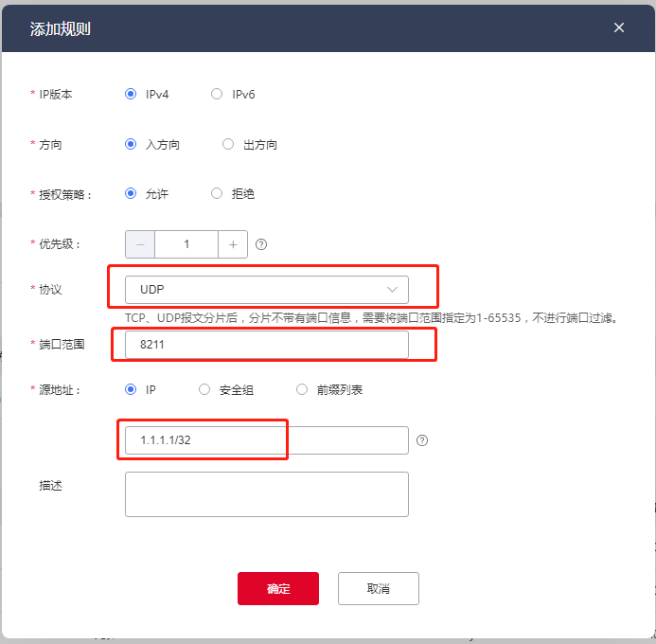Open the source address help icon
Screen dimensions: 656x644
[x=422, y=440]
